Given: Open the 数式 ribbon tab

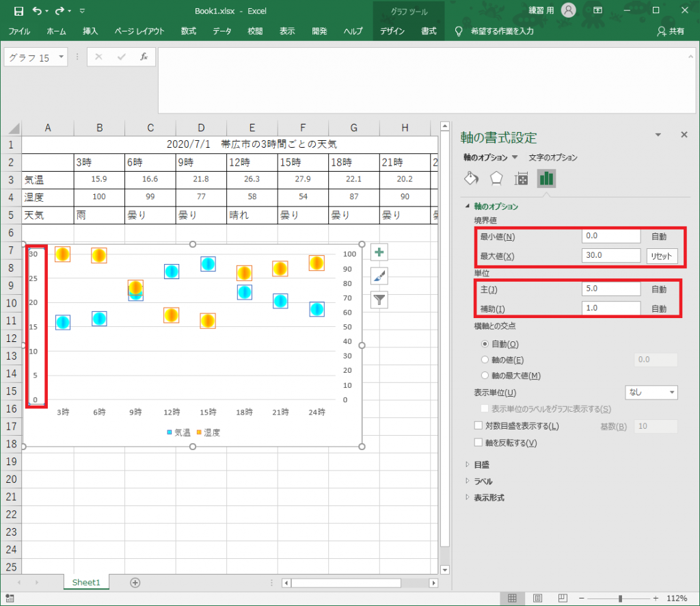Looking at the screenshot, I should coord(189,31).
